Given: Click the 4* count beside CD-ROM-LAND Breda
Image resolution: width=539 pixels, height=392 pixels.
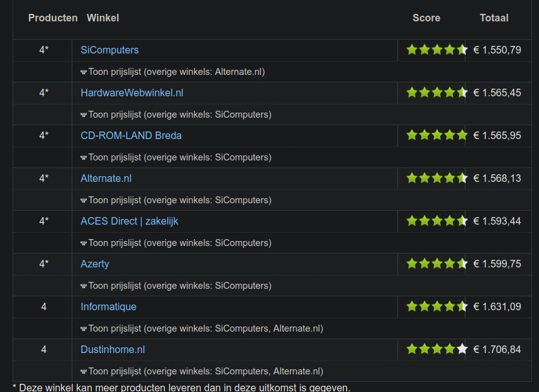Looking at the screenshot, I should [43, 136].
